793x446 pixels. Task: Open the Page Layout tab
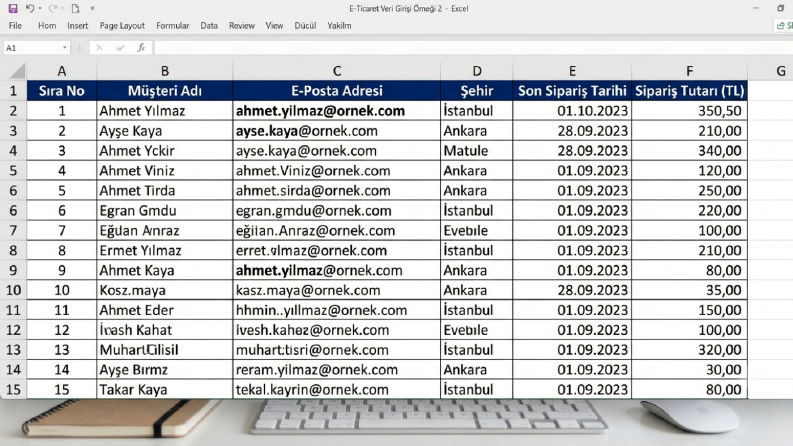point(122,25)
